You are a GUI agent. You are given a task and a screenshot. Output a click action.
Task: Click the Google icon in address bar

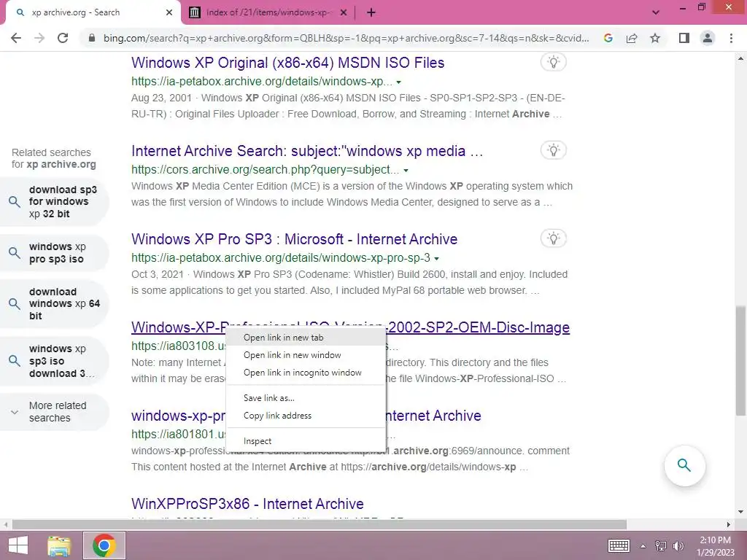[x=608, y=38]
